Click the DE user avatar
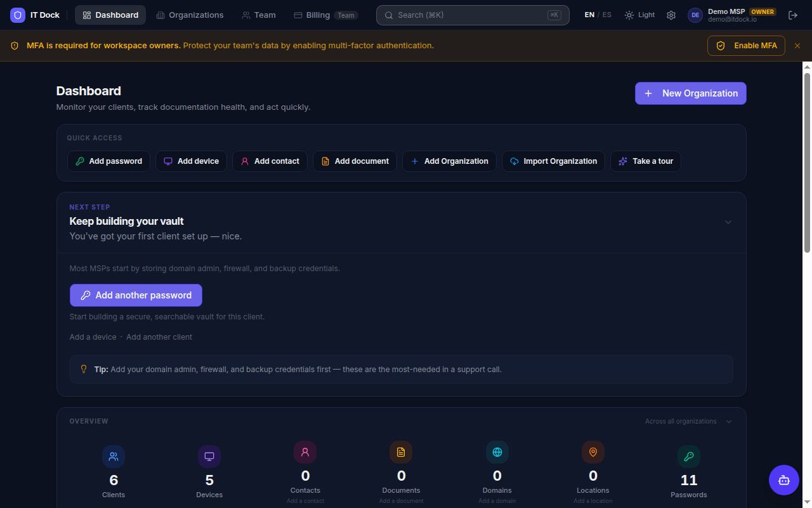 tap(695, 15)
